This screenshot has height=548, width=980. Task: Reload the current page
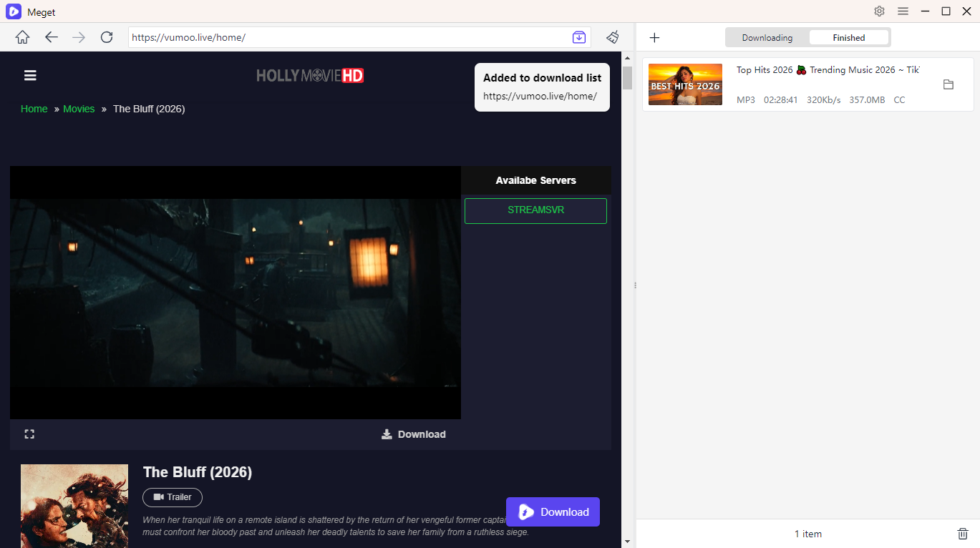click(107, 37)
